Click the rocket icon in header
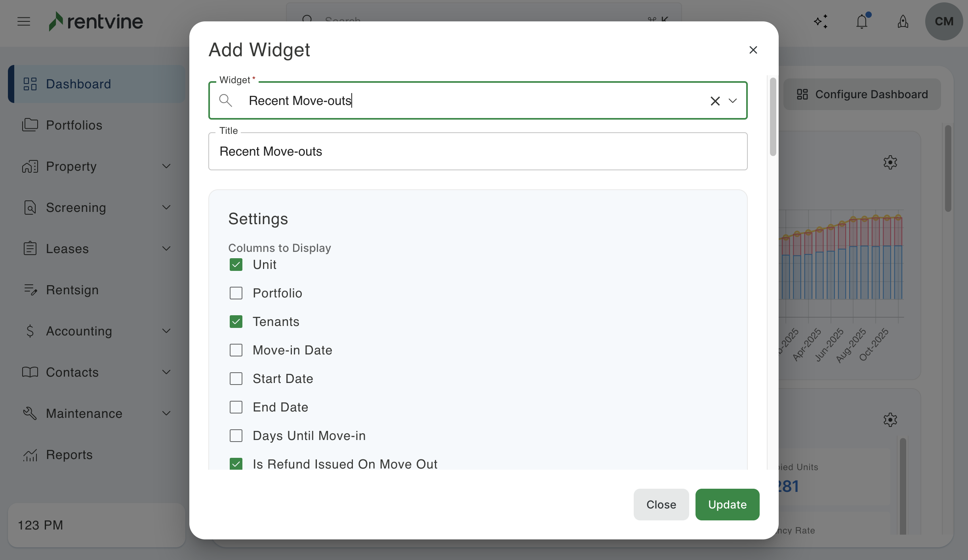The width and height of the screenshot is (968, 560). click(903, 21)
